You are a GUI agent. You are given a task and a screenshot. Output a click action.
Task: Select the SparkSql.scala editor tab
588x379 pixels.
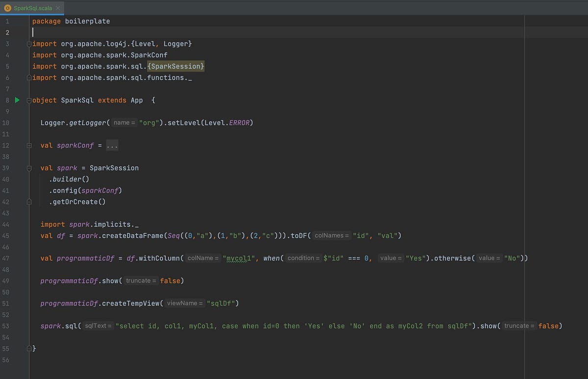point(32,8)
